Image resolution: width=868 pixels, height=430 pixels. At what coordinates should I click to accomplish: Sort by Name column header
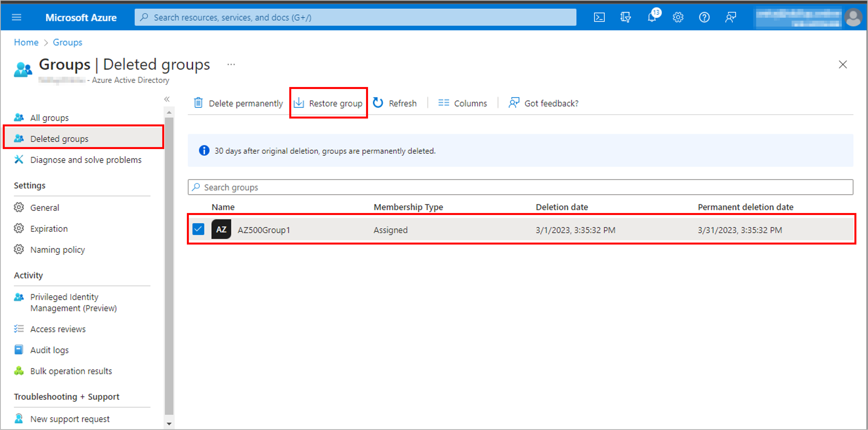223,207
